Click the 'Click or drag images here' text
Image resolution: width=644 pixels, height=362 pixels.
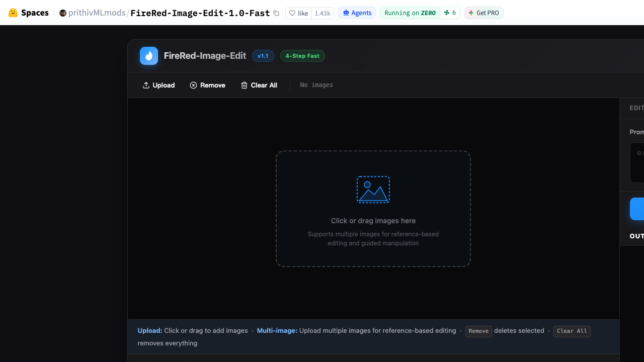[x=373, y=221]
